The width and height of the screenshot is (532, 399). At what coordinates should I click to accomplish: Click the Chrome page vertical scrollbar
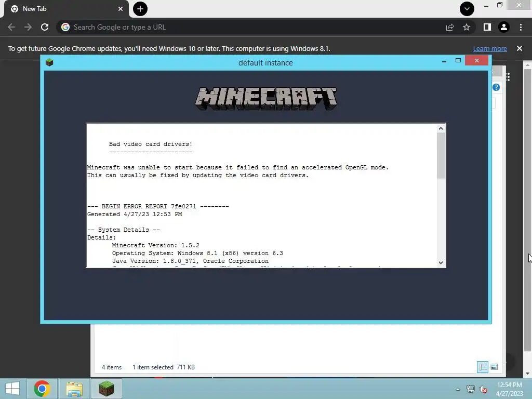527,210
